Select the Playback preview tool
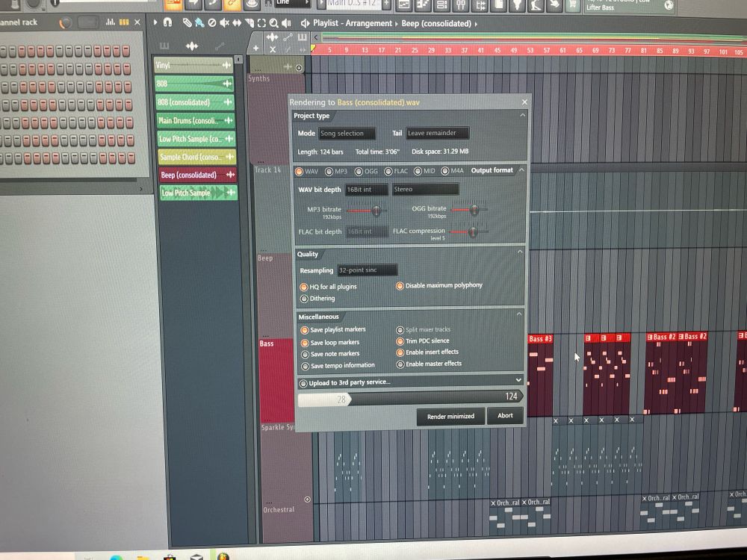This screenshot has width=747, height=560. point(286,23)
